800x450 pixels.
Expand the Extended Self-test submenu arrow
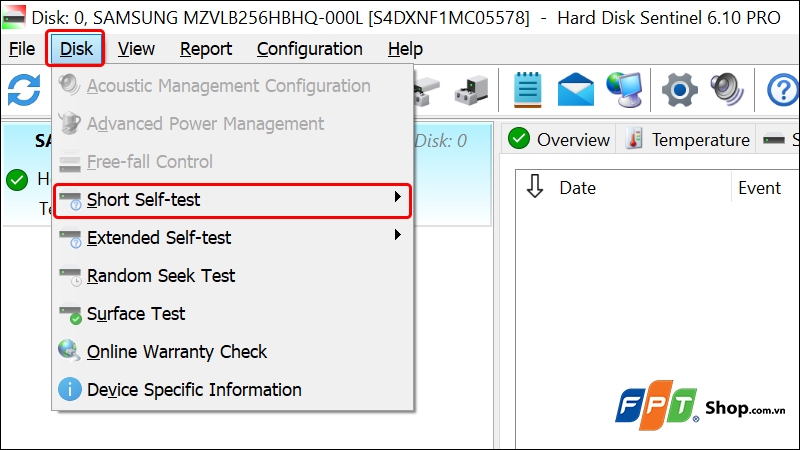(397, 235)
